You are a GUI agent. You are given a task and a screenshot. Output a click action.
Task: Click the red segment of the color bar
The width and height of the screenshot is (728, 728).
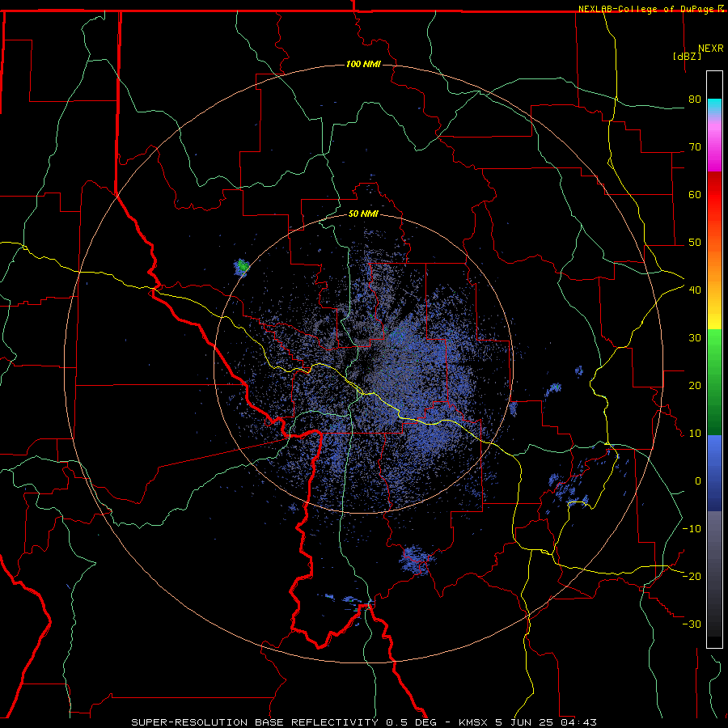click(714, 207)
